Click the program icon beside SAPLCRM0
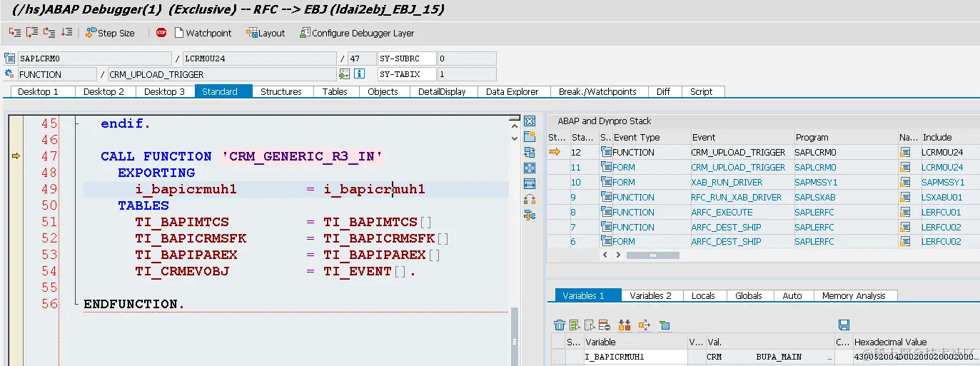 pos(9,59)
